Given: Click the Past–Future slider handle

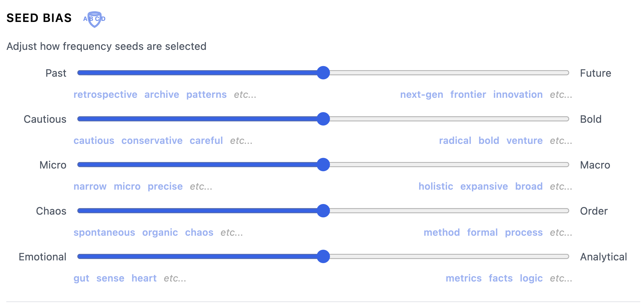Looking at the screenshot, I should [323, 73].
